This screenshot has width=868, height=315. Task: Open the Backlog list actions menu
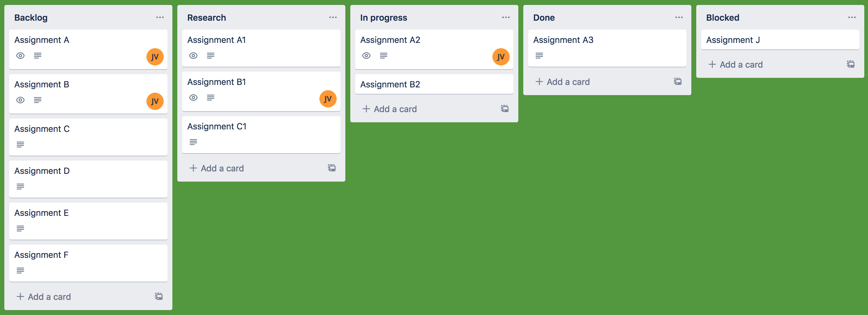(160, 17)
